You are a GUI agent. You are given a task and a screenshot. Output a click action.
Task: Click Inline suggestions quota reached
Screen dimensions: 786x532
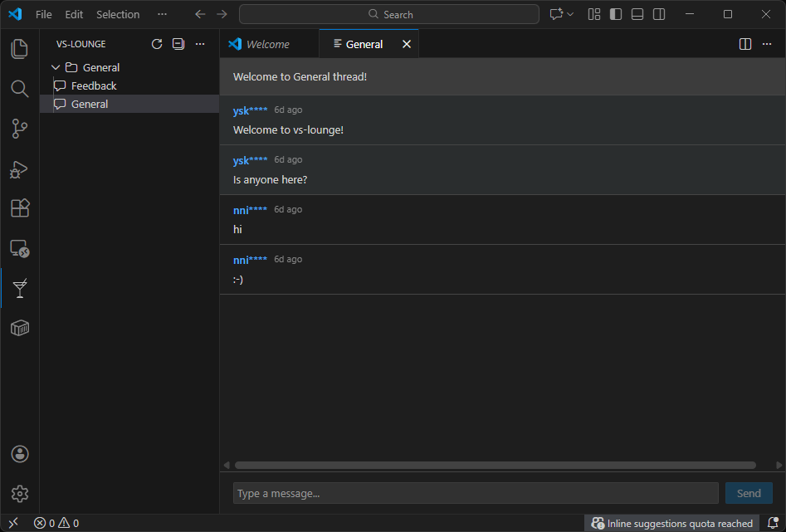pos(671,523)
